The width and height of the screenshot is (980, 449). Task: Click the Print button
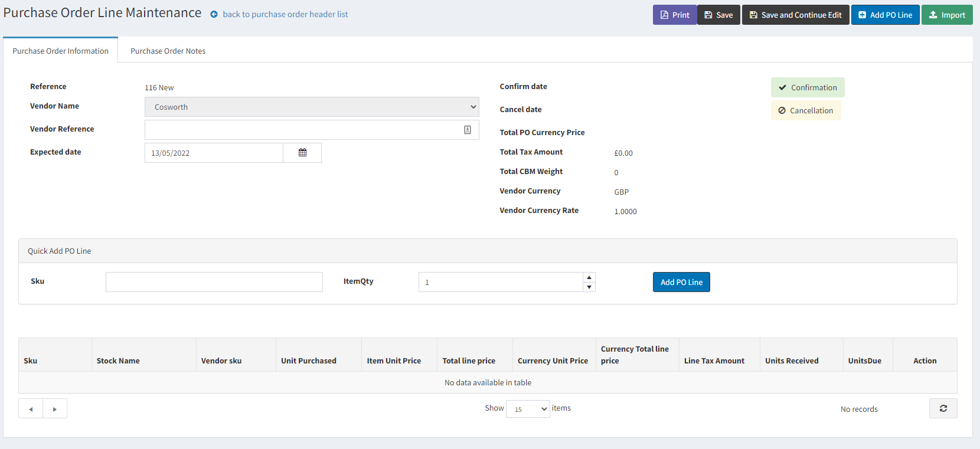pyautogui.click(x=674, y=15)
